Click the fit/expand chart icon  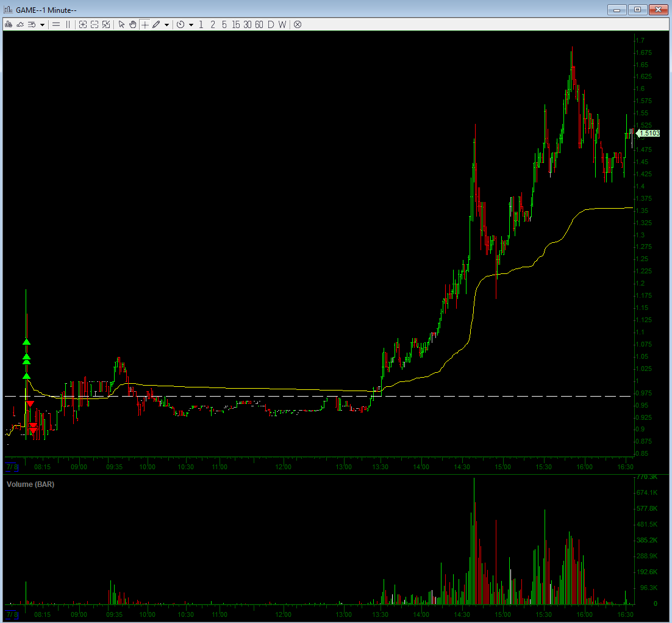(106, 25)
